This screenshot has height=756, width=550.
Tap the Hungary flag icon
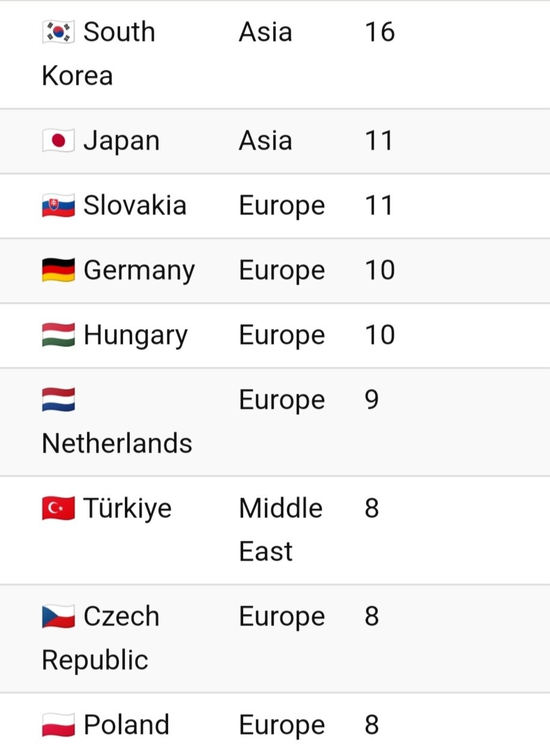58,335
